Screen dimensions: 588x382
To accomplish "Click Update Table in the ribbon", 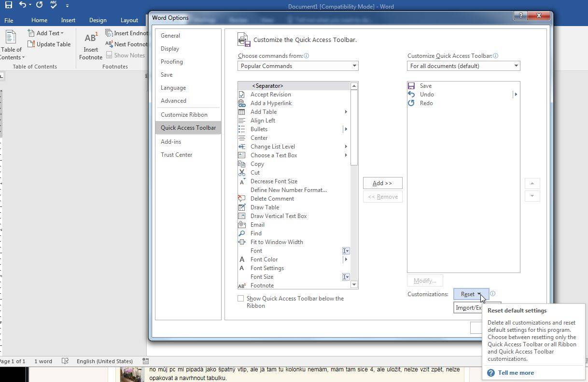I will pos(49,44).
